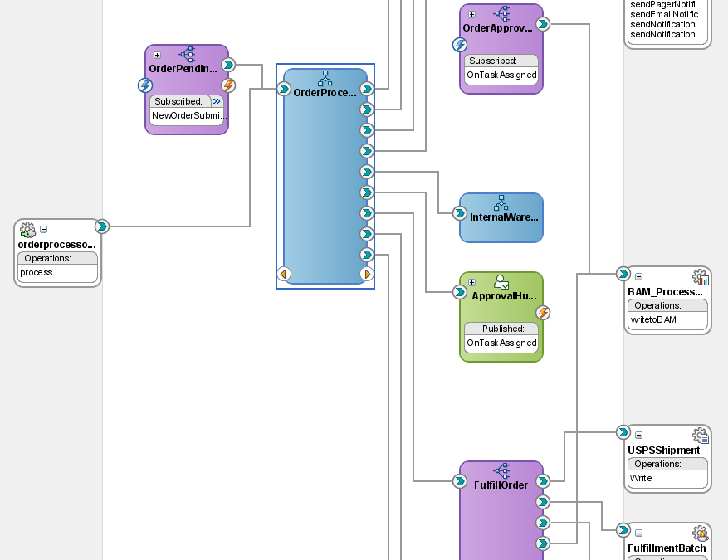Click the USPSShipment file adapter icon
Image resolution: width=728 pixels, height=560 pixels.
pos(701,436)
